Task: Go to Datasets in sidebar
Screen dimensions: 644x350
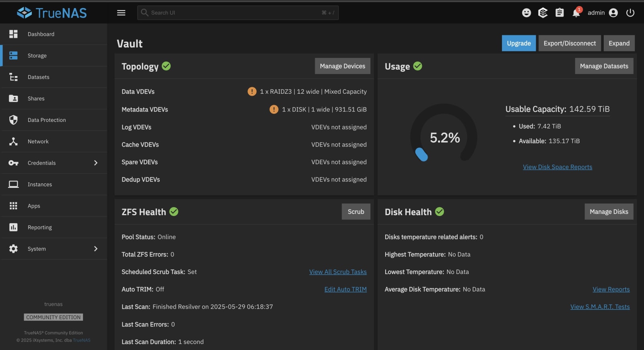Action: (54, 77)
